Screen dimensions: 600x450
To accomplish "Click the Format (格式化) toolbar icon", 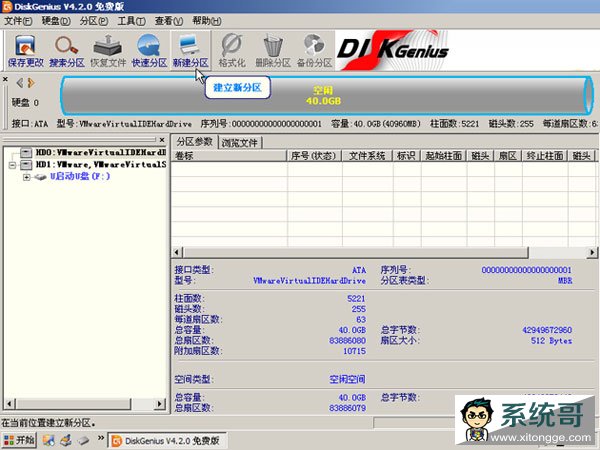I will pos(232,51).
